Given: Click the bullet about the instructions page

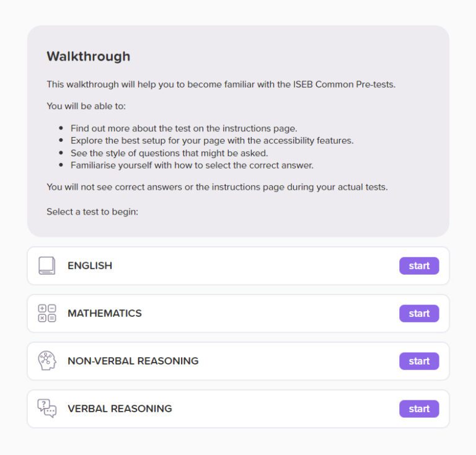Looking at the screenshot, I should click(x=183, y=128).
